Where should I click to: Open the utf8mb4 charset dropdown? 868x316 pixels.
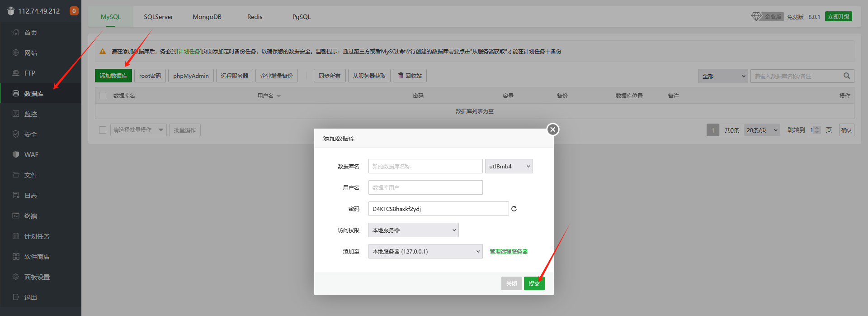(x=509, y=166)
